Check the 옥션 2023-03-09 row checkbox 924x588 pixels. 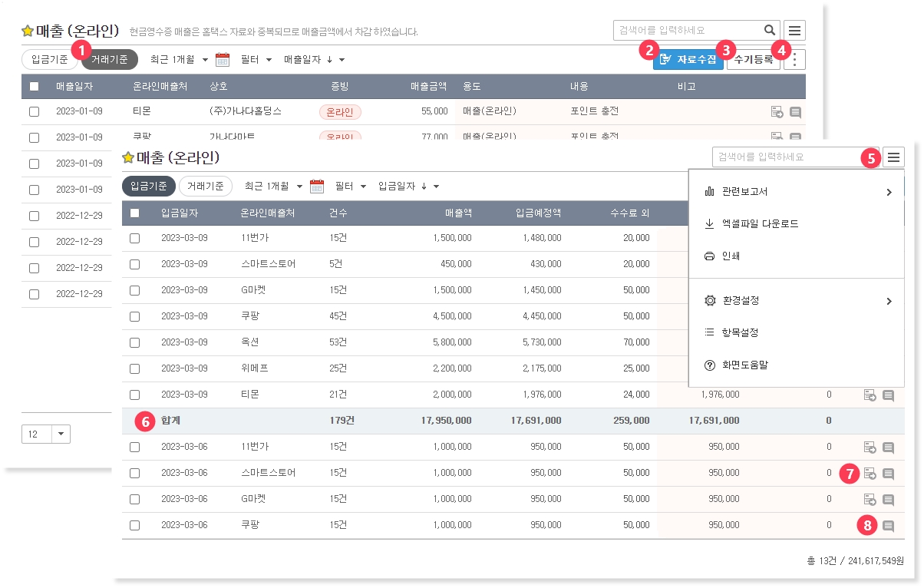135,342
